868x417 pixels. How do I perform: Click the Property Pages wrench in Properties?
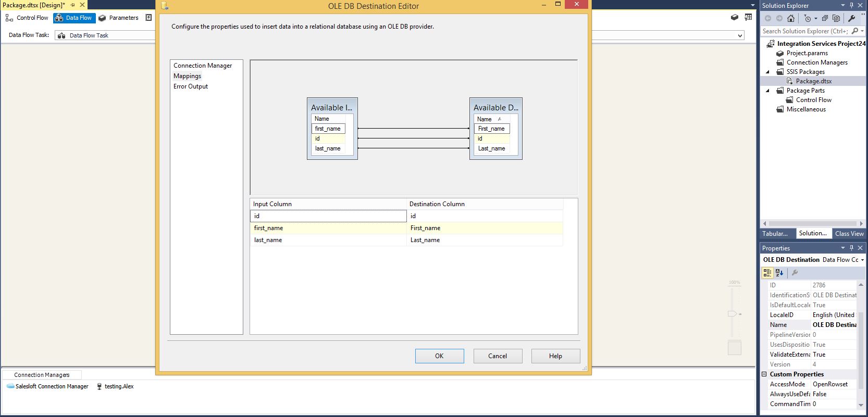(795, 272)
